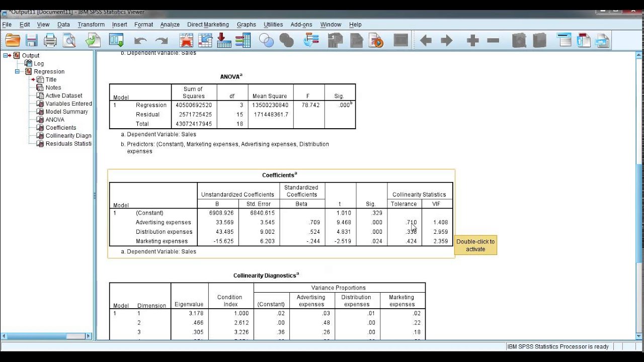This screenshot has height=362, width=644.
Task: Click the Hide book icon
Action: coord(539,41)
